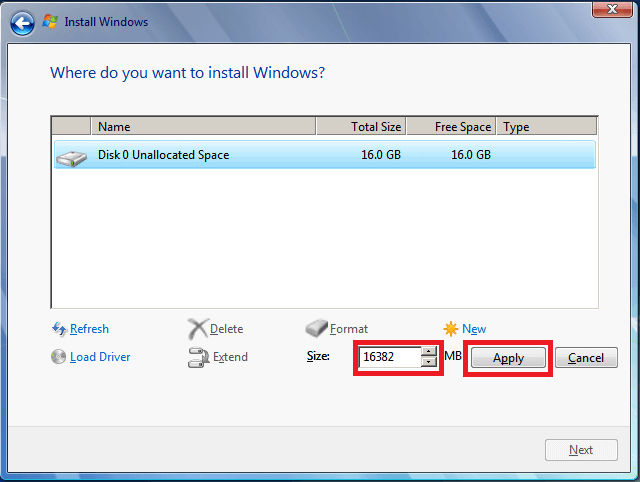The width and height of the screenshot is (640, 482).
Task: Sort by the Name column header
Action: pos(203,127)
